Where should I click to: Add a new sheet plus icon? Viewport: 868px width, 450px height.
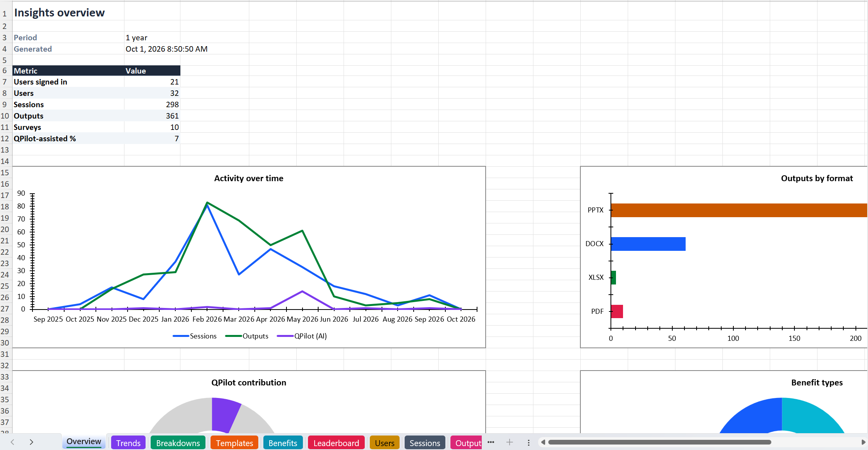coord(510,442)
